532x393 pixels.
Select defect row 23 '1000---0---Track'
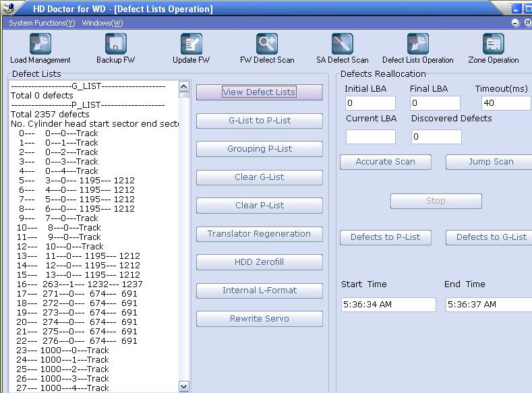63,351
